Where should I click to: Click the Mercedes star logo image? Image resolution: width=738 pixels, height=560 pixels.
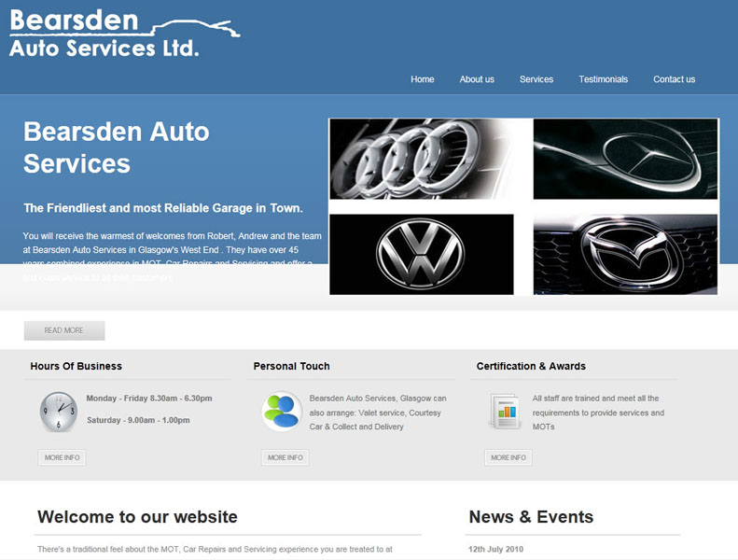[x=625, y=159]
